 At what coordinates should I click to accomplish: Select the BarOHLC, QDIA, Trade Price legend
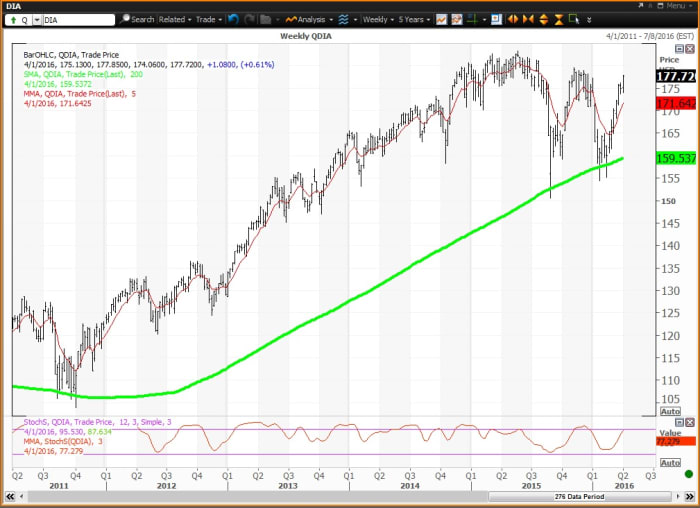click(71, 55)
